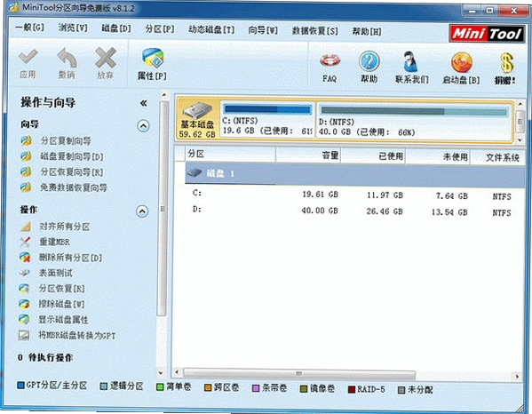Collapse the 向导 (Wizard) section chevron

(x=143, y=126)
